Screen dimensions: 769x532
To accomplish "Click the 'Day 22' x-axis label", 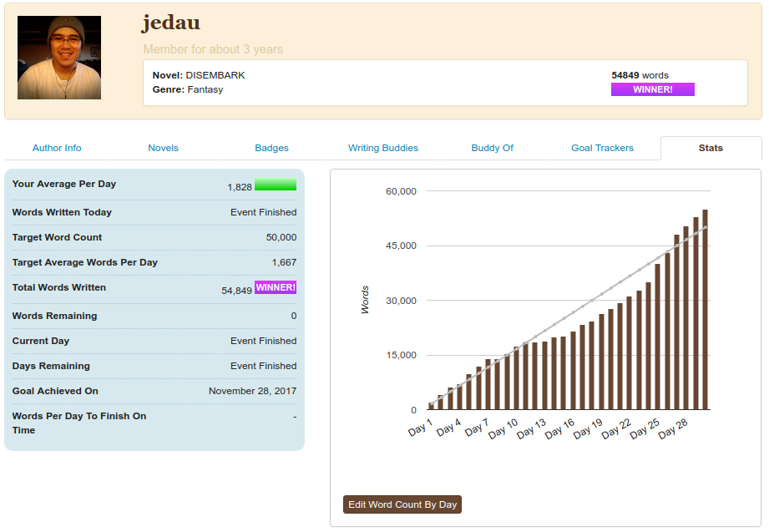I will point(616,429).
